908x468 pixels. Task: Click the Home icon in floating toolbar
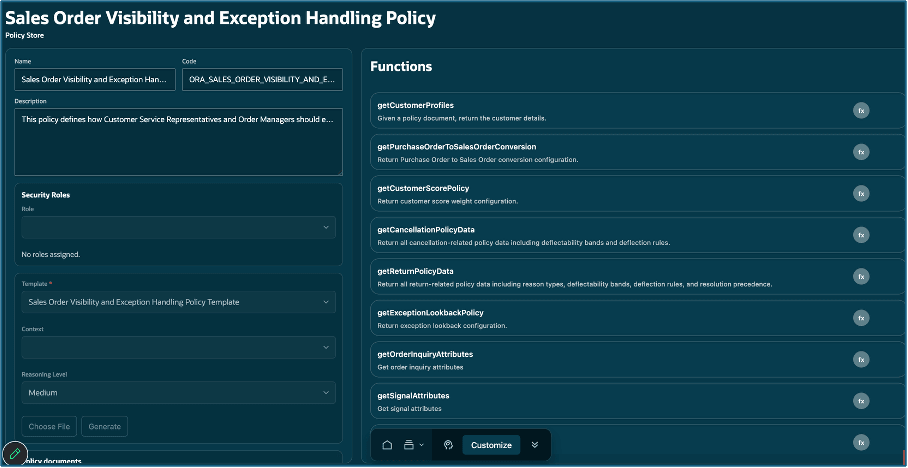click(387, 445)
